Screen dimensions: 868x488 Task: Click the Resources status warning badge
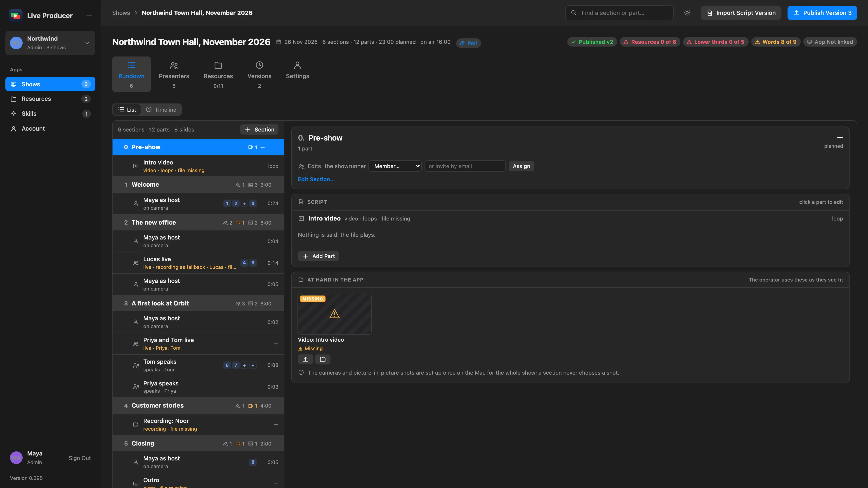tap(650, 42)
